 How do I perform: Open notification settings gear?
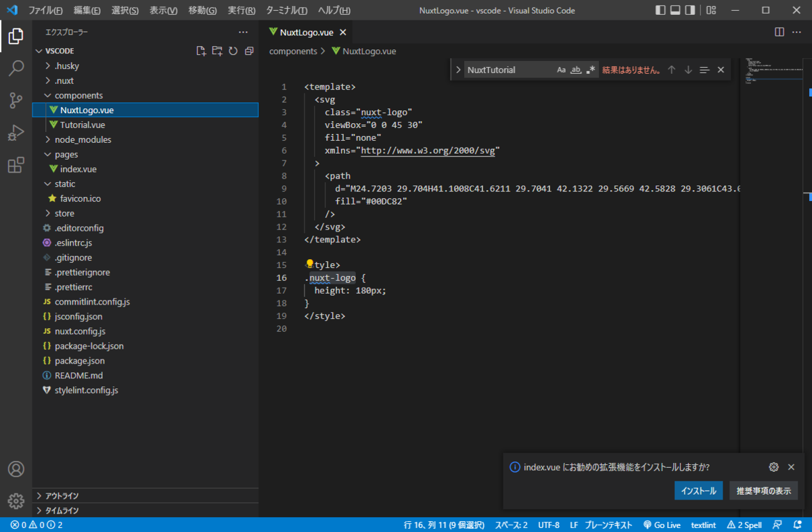[x=774, y=467]
